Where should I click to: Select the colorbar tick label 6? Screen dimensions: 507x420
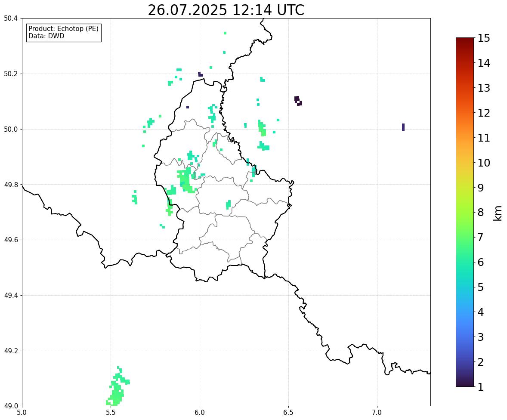[481, 262]
